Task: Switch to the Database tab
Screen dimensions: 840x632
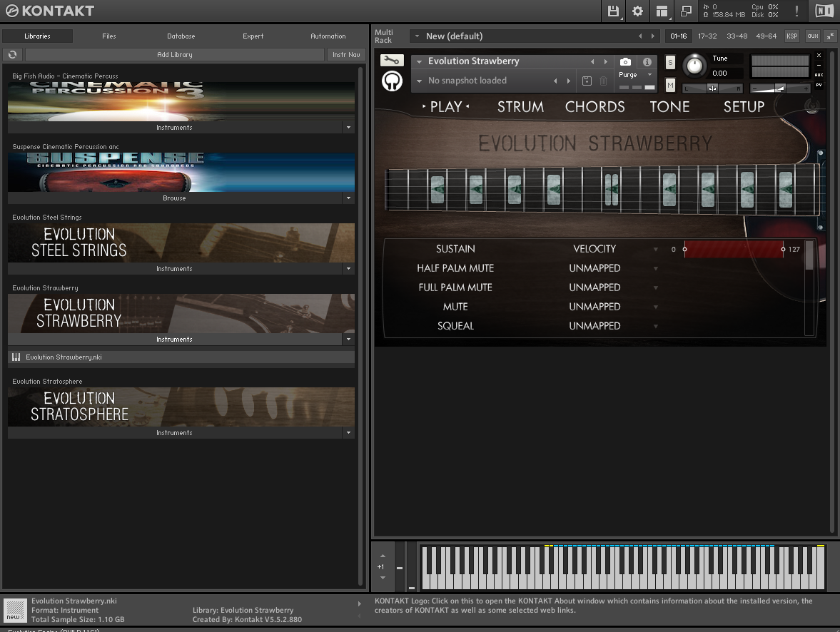Action: (x=181, y=36)
